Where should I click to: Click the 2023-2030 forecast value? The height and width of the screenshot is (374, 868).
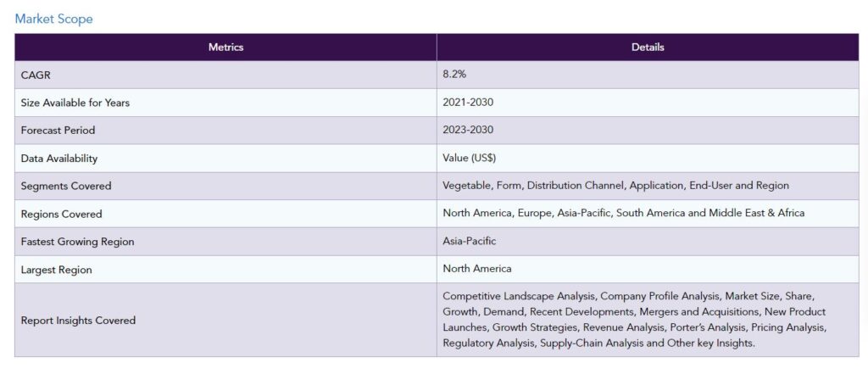(468, 131)
